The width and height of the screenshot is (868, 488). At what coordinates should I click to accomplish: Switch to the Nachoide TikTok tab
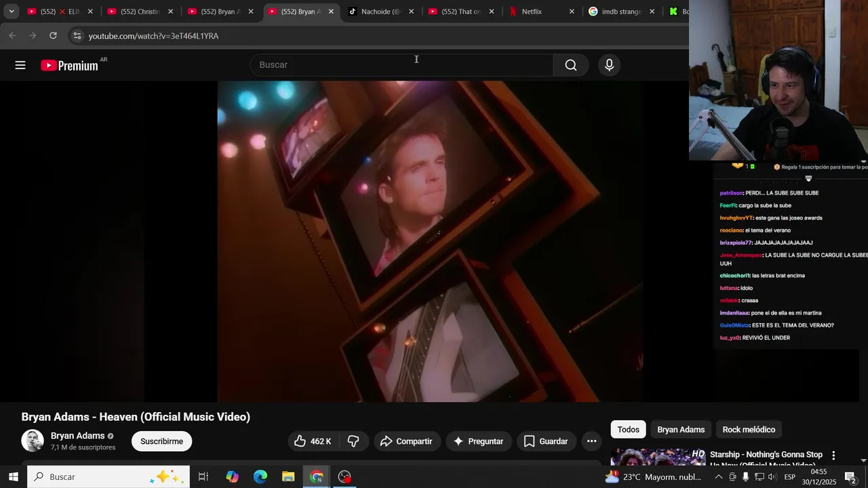380,12
